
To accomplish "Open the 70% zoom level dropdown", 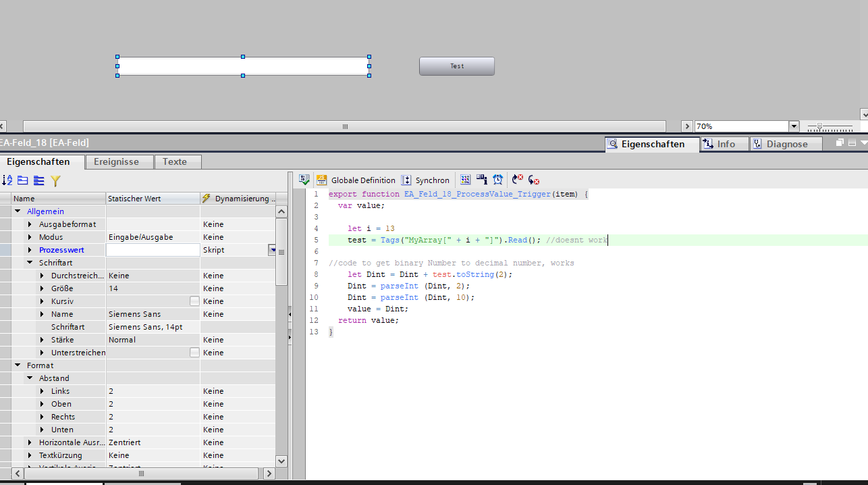I will tap(794, 126).
